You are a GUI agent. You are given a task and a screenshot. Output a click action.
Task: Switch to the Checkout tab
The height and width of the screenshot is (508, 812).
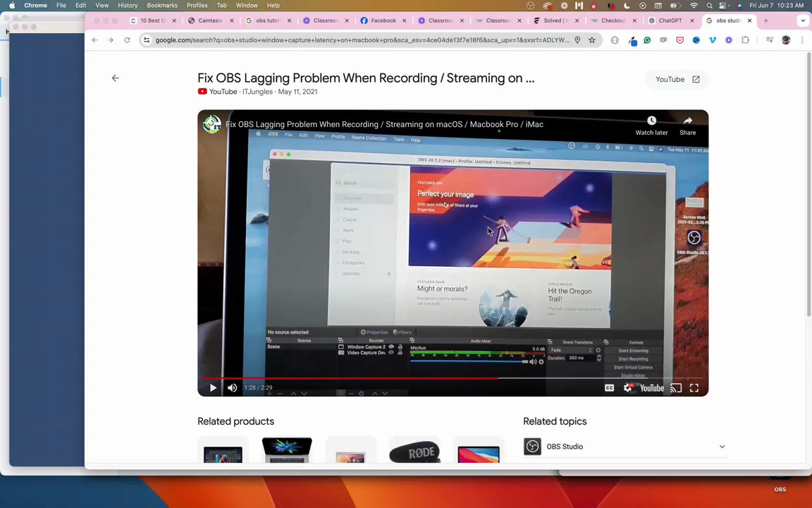tap(613, 20)
